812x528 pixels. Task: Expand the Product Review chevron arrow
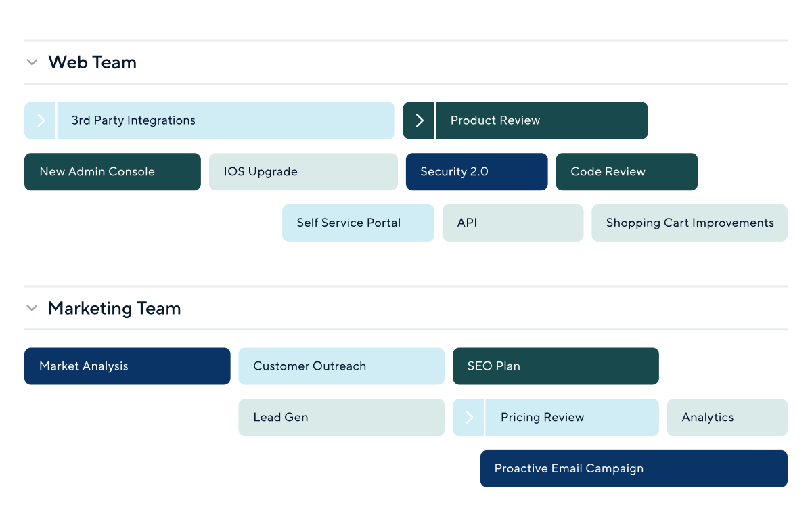point(420,120)
